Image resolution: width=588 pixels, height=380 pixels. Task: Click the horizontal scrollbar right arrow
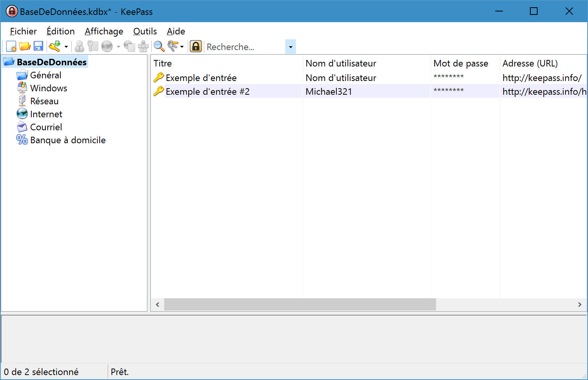pos(580,305)
